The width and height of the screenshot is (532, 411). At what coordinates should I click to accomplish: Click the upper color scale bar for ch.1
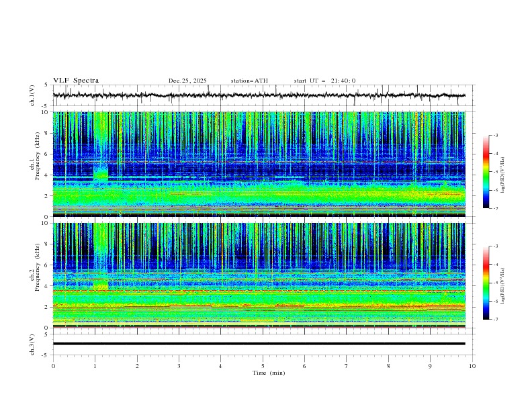(x=486, y=172)
